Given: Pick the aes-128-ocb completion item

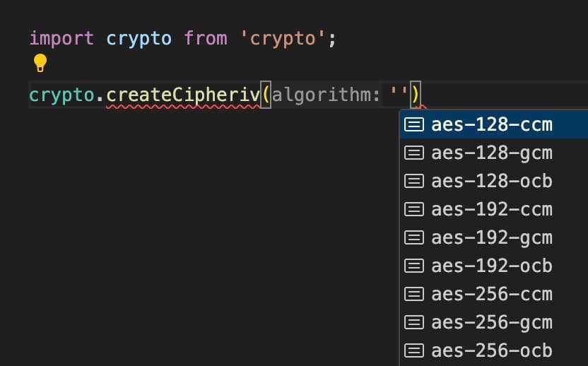Looking at the screenshot, I should point(494,181).
